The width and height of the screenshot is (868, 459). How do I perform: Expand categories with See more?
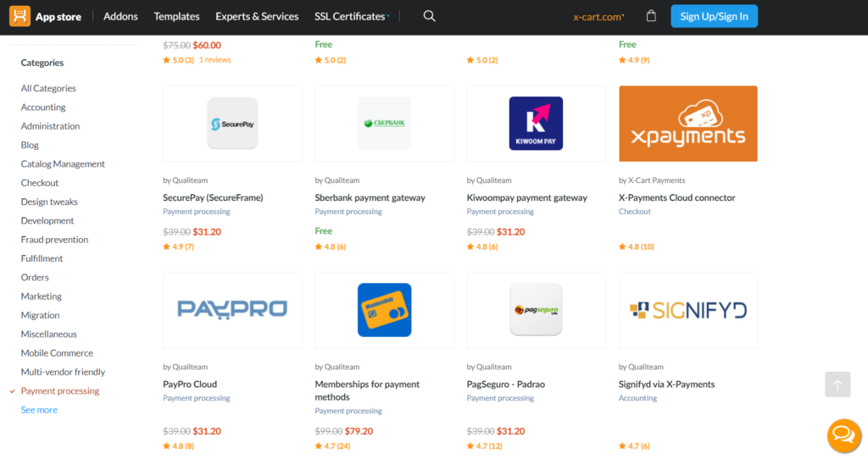[x=39, y=409]
